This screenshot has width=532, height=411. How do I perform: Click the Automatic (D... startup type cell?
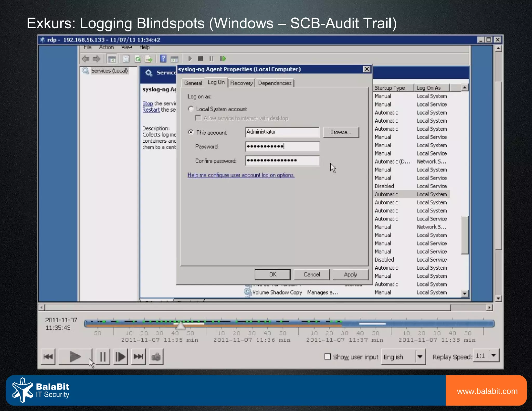pos(392,162)
